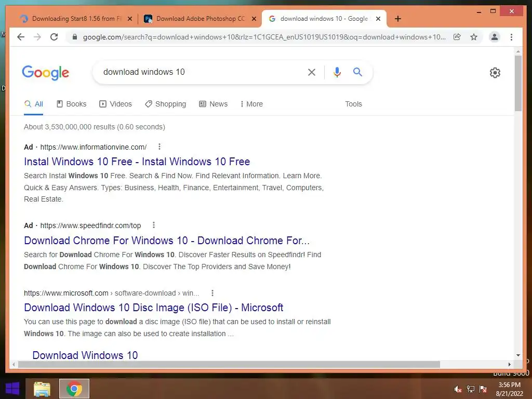Start voice search with the microphone
532x399 pixels.
pos(337,72)
